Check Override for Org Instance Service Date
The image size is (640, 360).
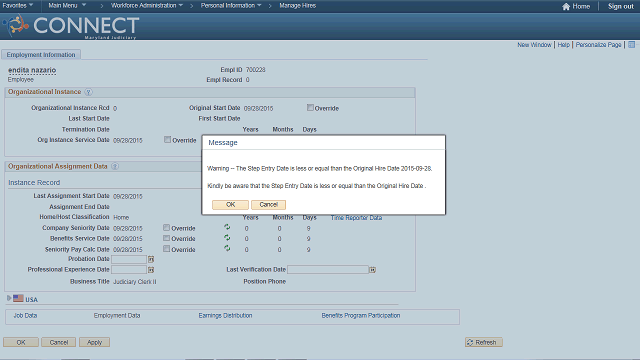coord(167,140)
